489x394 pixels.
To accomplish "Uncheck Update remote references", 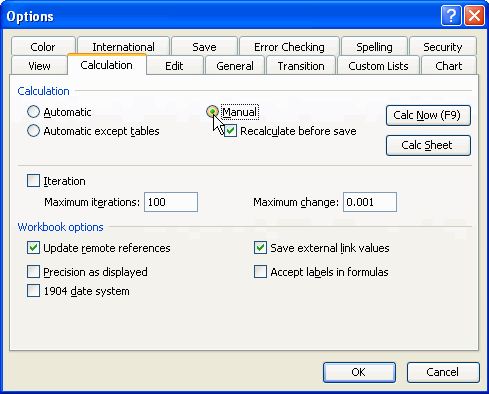I will point(33,248).
